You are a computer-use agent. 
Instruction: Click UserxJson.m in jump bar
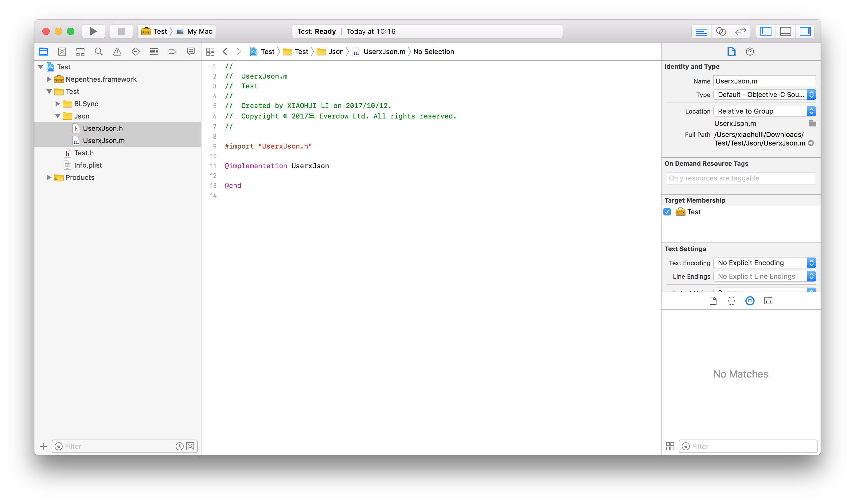pyautogui.click(x=379, y=52)
